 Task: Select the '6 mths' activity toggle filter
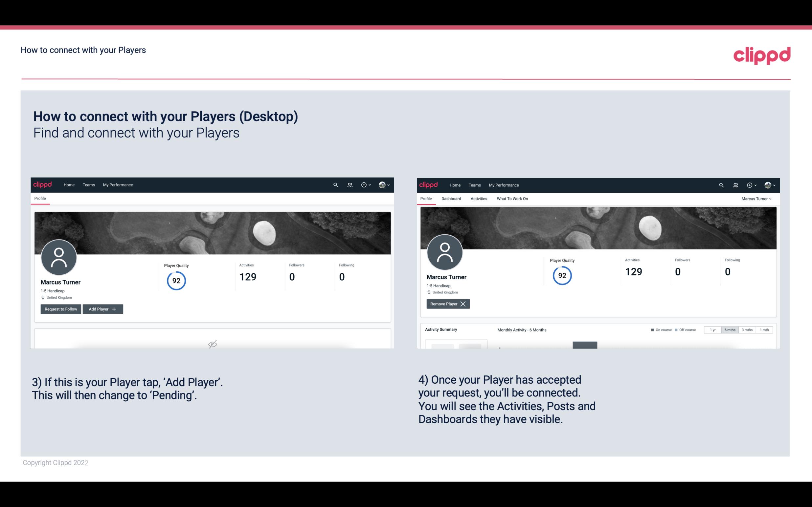[729, 329]
